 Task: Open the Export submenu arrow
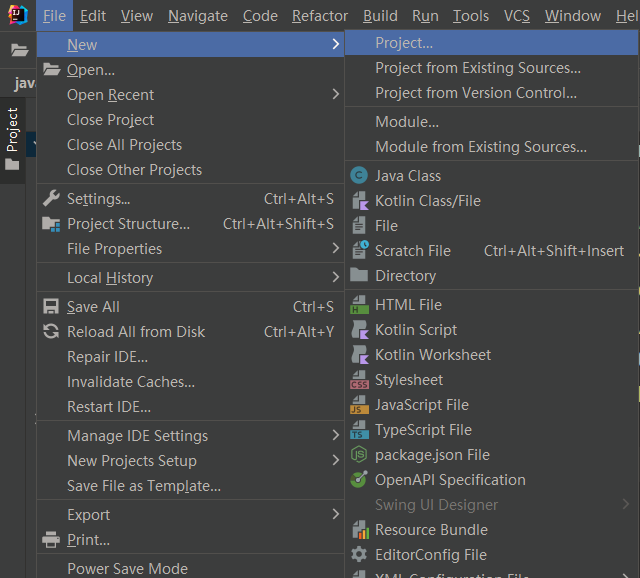336,515
